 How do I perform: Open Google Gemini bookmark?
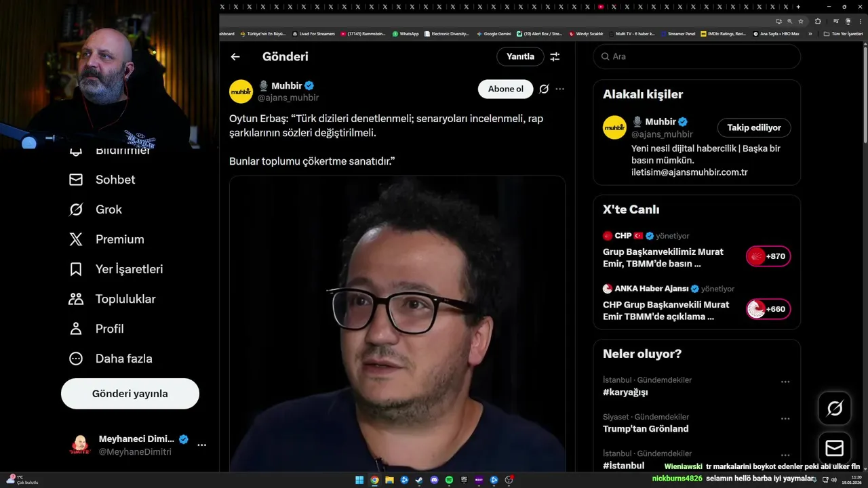[x=494, y=34]
